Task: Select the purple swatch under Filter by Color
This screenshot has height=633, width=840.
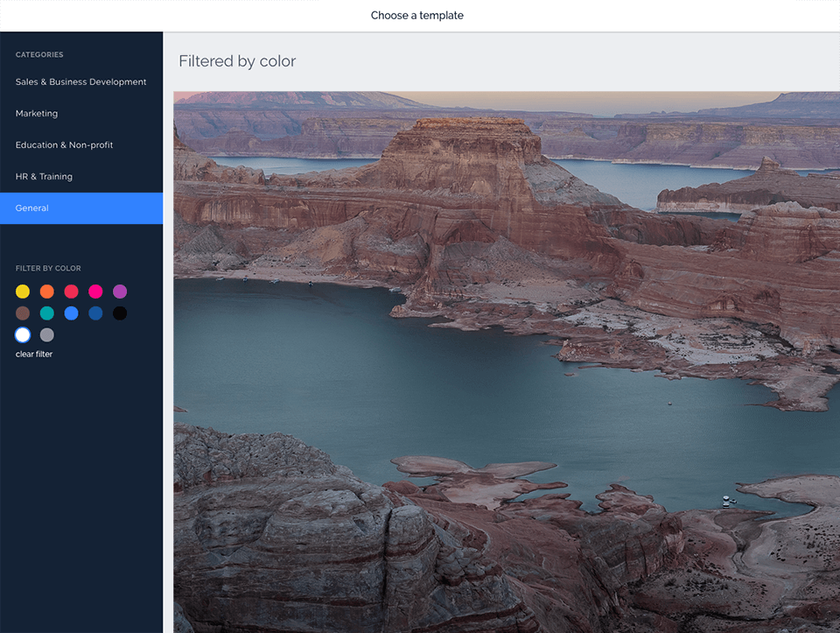Action: [120, 291]
